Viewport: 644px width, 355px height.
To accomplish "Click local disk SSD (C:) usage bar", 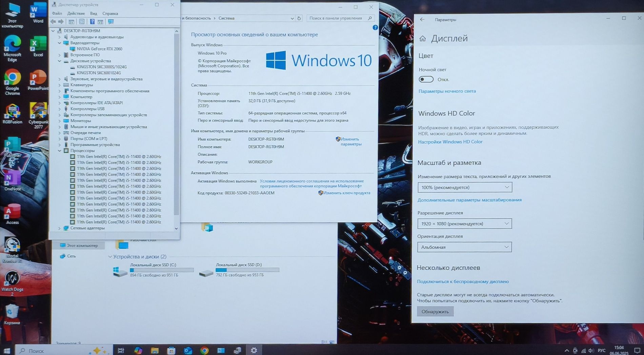I will [162, 270].
